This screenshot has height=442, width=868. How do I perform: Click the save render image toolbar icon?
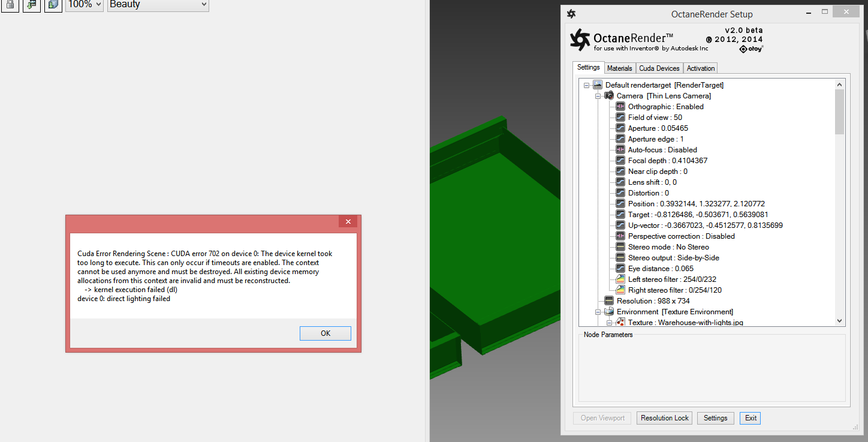click(32, 4)
